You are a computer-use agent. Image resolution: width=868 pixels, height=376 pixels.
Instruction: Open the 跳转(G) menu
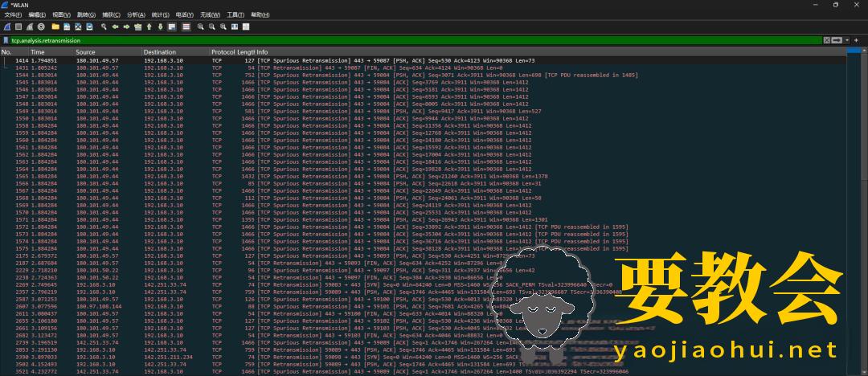click(x=86, y=14)
